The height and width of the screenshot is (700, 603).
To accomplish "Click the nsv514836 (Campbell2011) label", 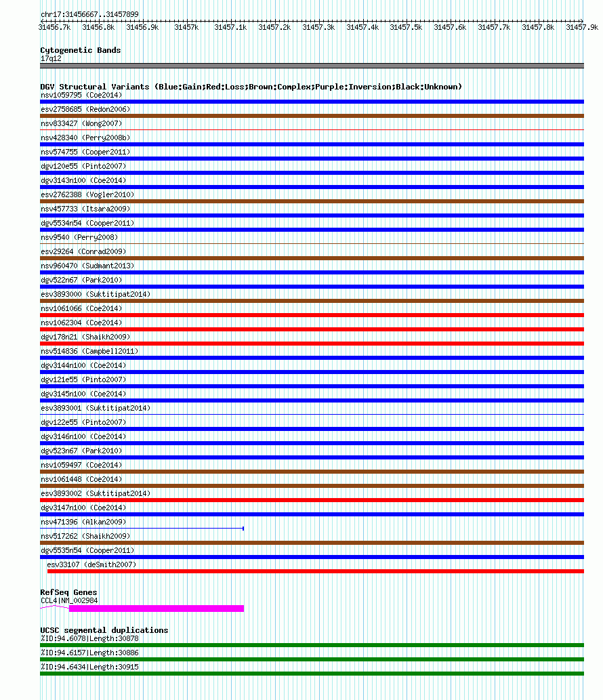I will pos(89,351).
